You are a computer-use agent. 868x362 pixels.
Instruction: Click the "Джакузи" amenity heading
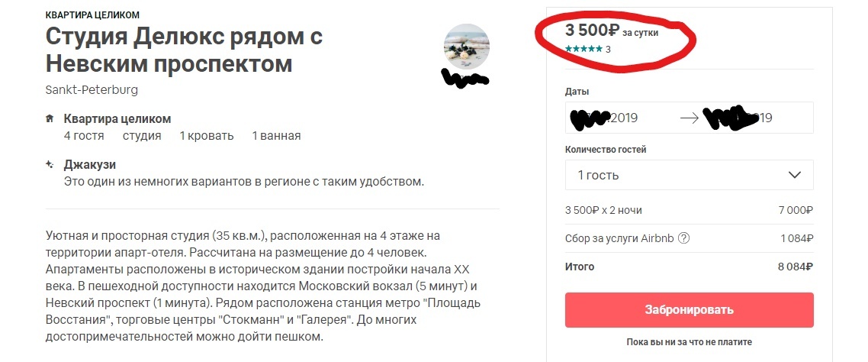[89, 164]
